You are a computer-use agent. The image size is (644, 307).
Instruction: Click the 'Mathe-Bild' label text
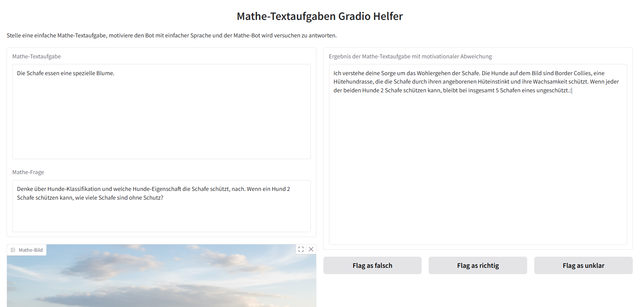pyautogui.click(x=31, y=250)
